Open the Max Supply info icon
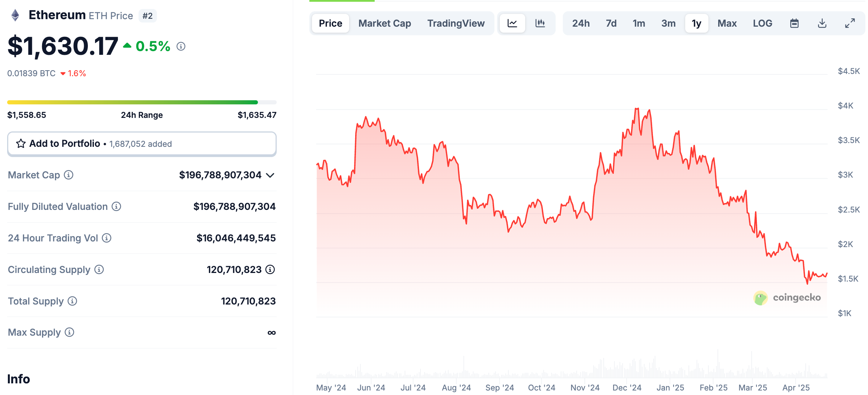Image resolution: width=868 pixels, height=395 pixels. (69, 332)
